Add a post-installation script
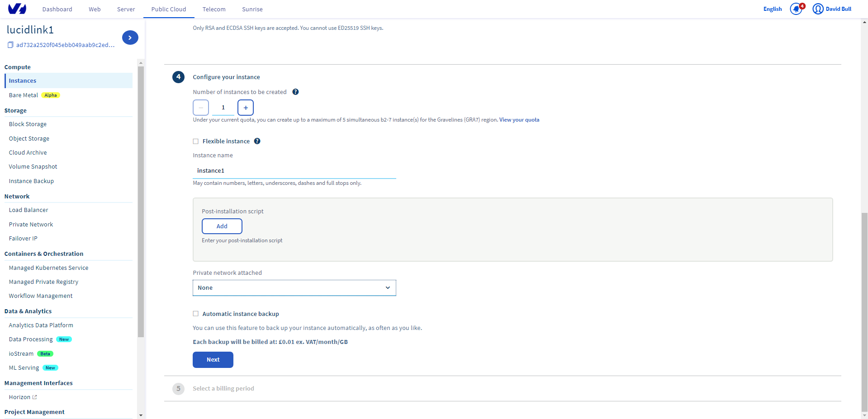The height and width of the screenshot is (419, 868). 222,226
